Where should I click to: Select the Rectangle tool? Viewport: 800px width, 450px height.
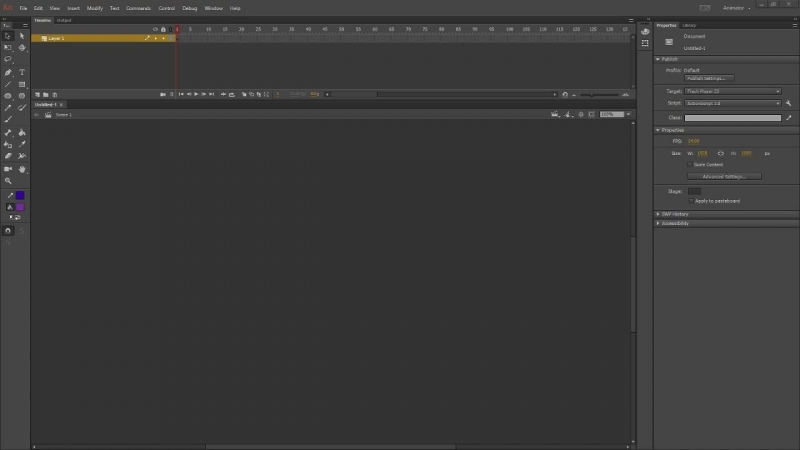click(22, 84)
